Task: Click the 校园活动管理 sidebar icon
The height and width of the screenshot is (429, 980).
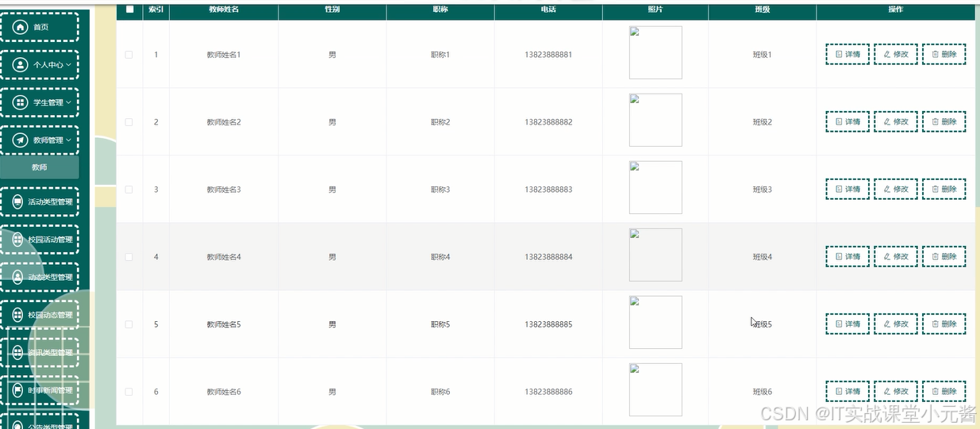Action: pos(17,239)
